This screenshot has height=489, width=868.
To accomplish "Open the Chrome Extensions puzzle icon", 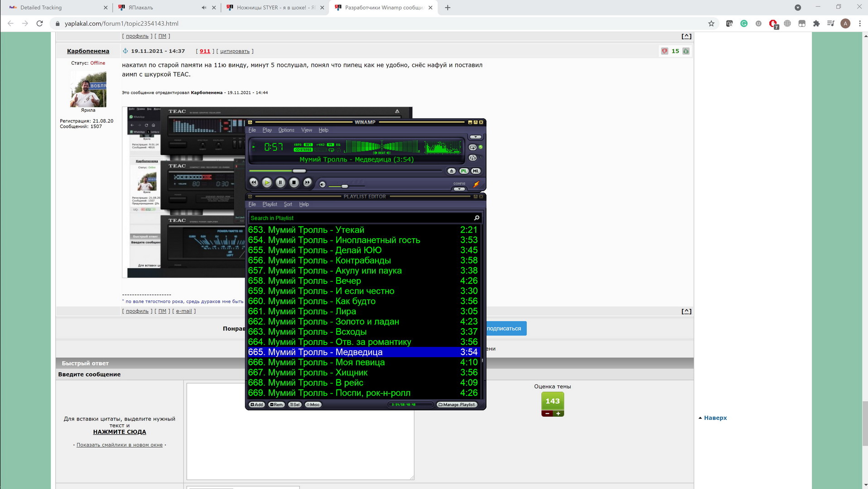I will click(816, 24).
